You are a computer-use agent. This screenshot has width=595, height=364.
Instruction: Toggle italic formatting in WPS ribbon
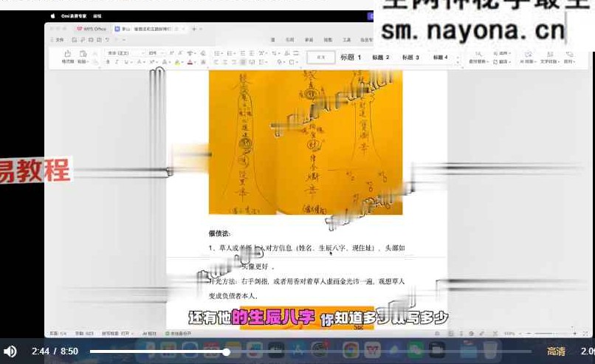[x=117, y=62]
